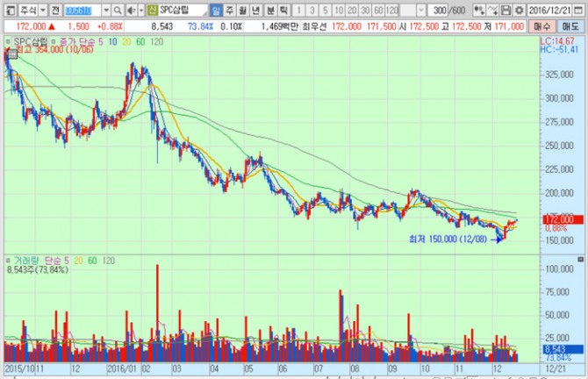Click the panel layout icon at top-left
This screenshot has height=379, width=588.
8,11
